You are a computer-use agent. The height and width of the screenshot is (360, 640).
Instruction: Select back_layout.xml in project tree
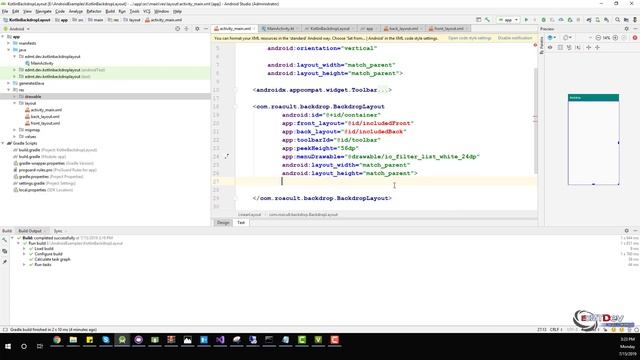[42, 117]
